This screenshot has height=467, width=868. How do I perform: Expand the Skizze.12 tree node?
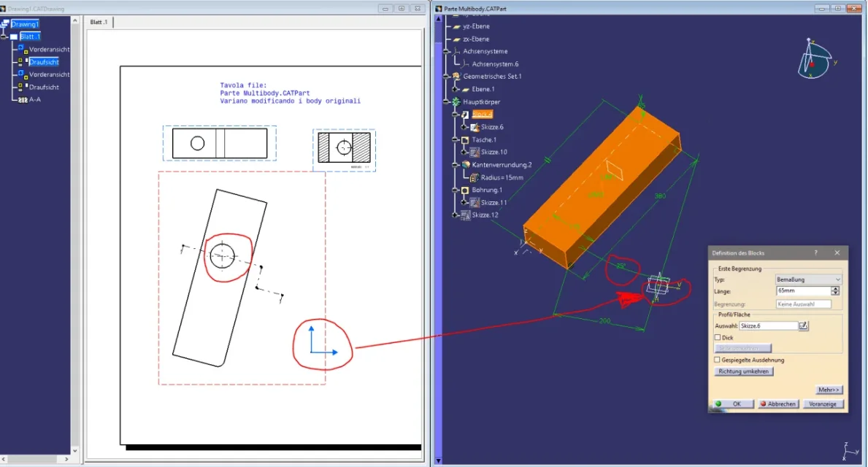456,215
